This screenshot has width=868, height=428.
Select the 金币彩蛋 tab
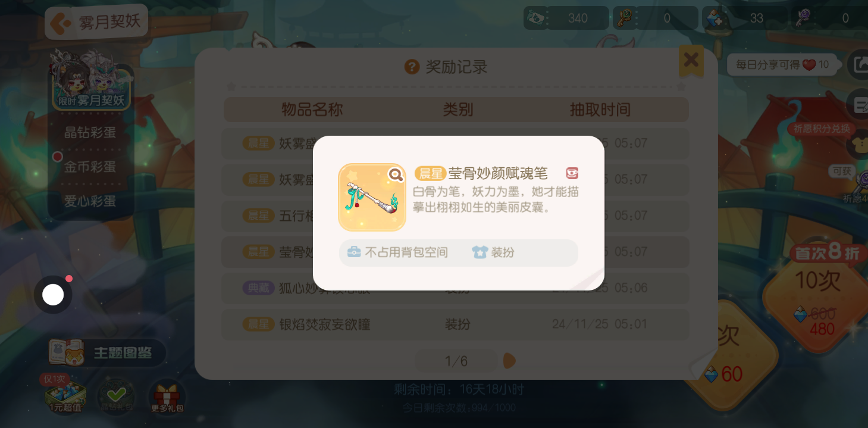point(90,167)
